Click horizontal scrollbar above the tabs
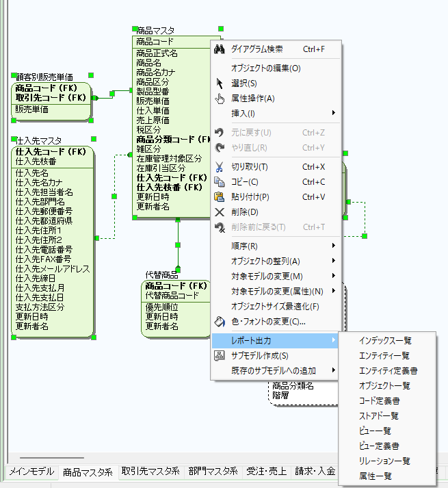448x488 pixels. [x=52, y=458]
